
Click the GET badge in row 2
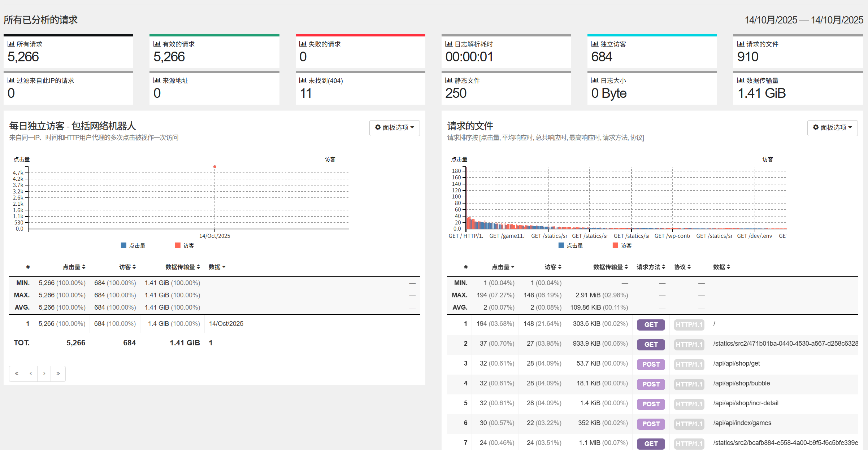pos(651,345)
